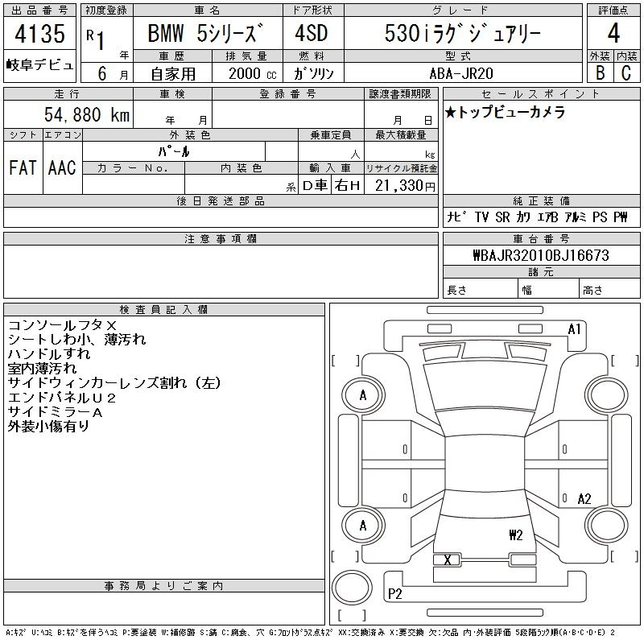644x644 pixels.
Task: Select the 純正装備 header
Action: (x=541, y=200)
